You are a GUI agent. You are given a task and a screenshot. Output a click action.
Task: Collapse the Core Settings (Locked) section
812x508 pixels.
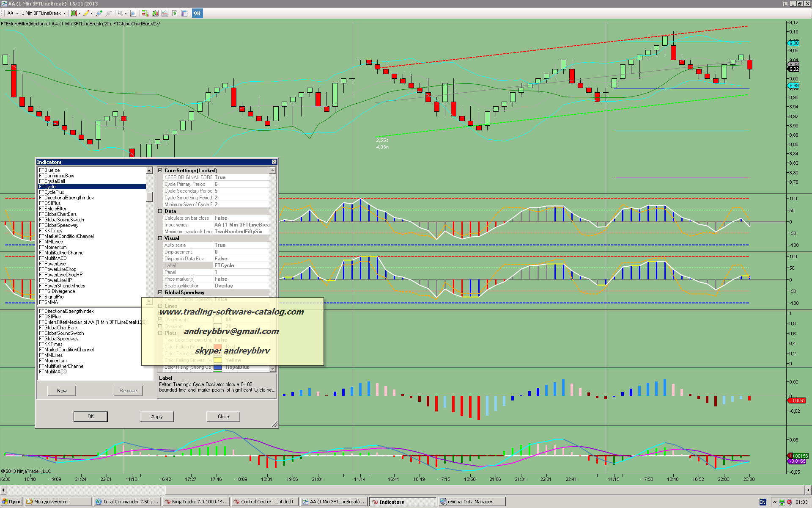160,171
